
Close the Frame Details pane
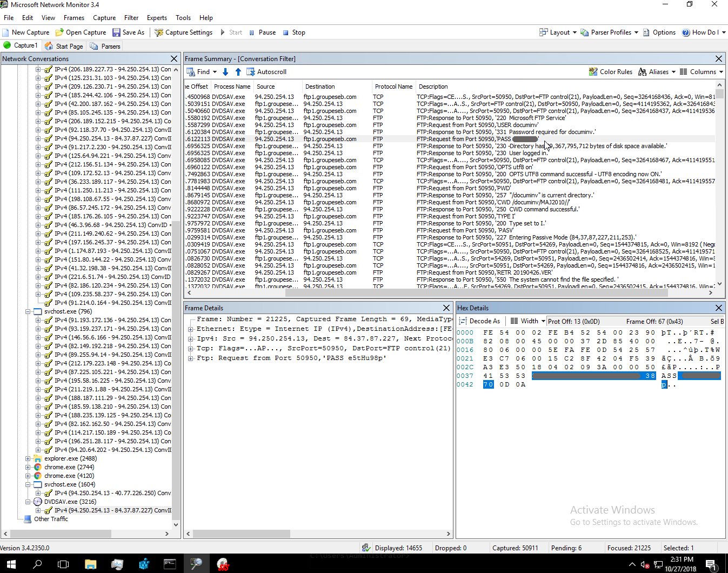(446, 308)
